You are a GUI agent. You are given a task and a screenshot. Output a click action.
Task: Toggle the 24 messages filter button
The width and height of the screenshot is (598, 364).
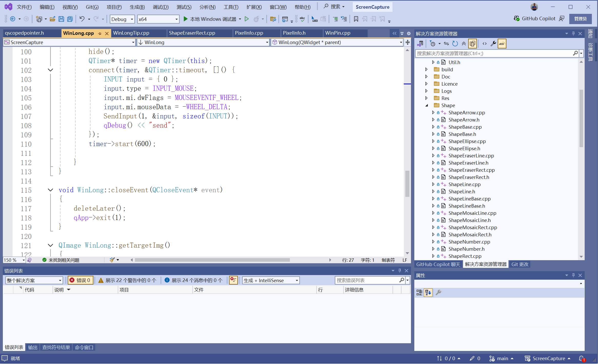193,280
